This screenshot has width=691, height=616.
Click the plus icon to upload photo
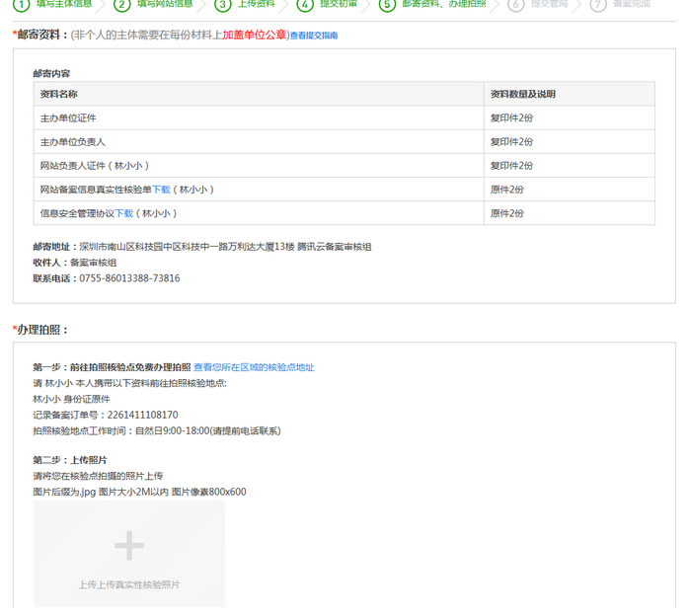[x=129, y=545]
